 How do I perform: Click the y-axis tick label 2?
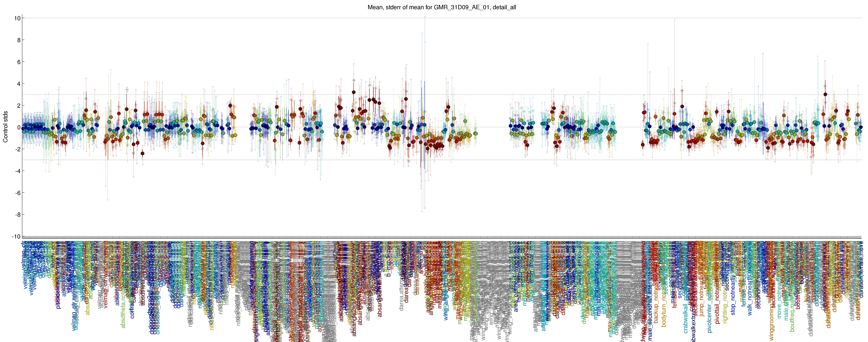click(19, 106)
